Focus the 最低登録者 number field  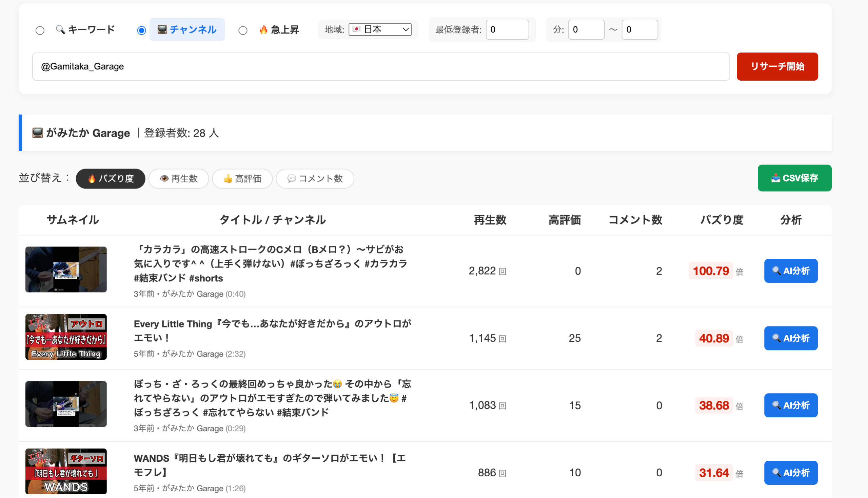point(507,29)
